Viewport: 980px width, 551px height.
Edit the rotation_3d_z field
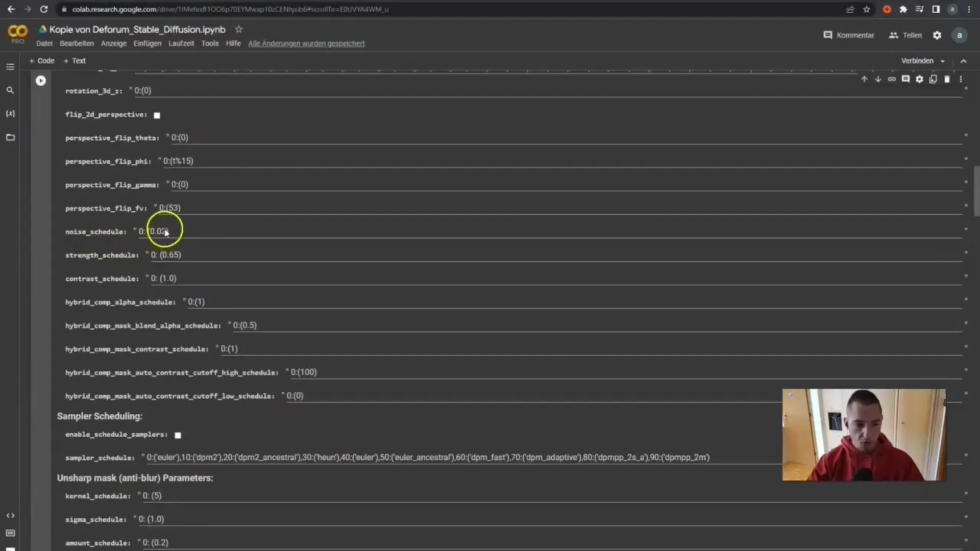(x=547, y=91)
